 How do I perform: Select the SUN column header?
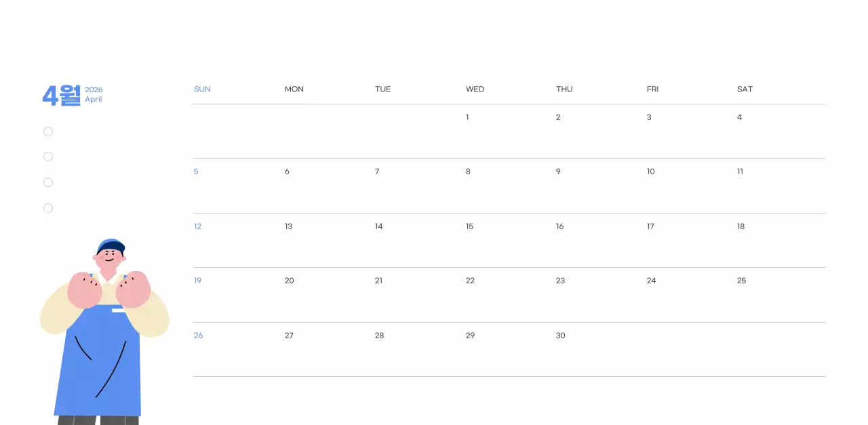(x=202, y=89)
